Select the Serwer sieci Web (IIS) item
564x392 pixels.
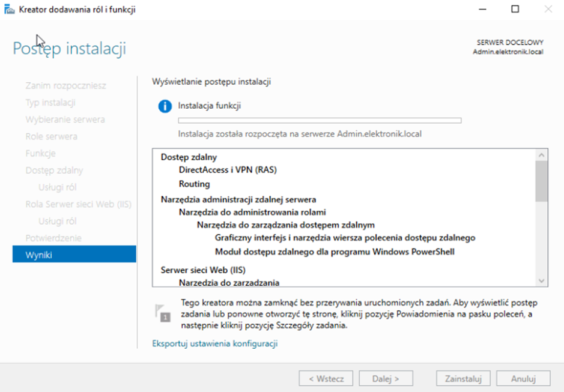[203, 270]
